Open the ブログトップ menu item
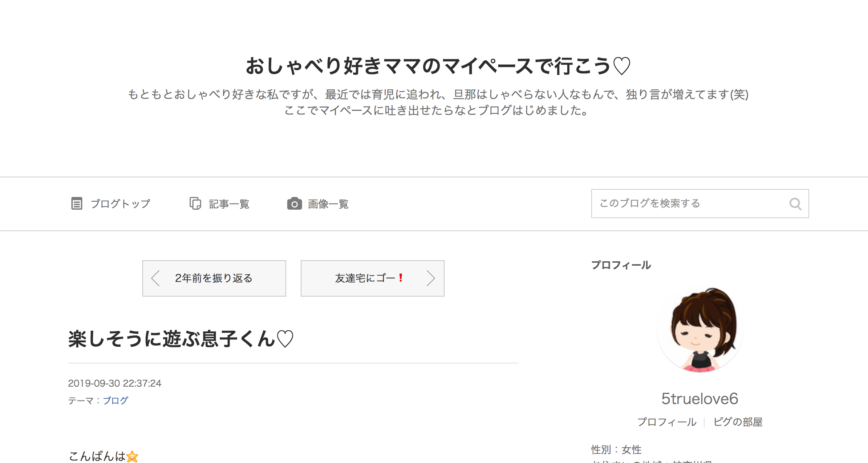Screen dimensions: 868x463 click(111, 204)
